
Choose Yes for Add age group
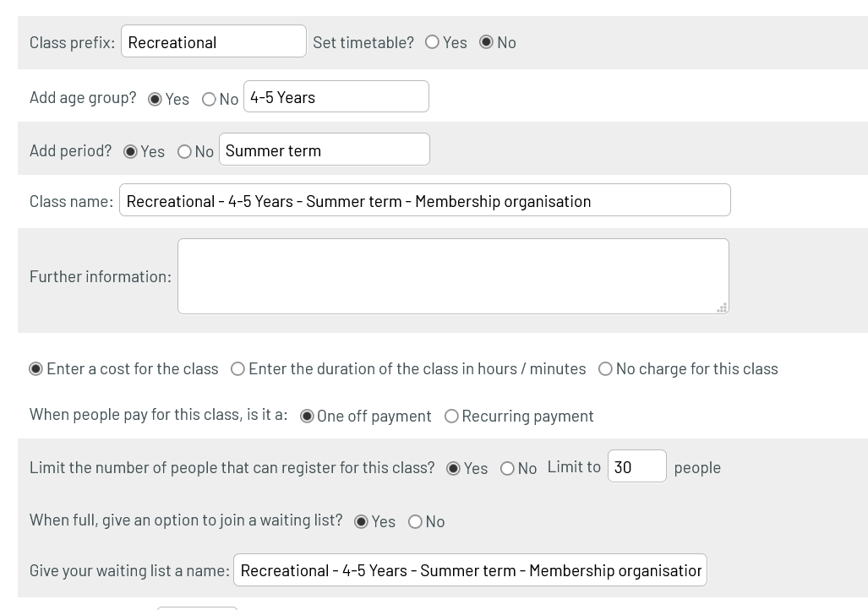pos(155,99)
